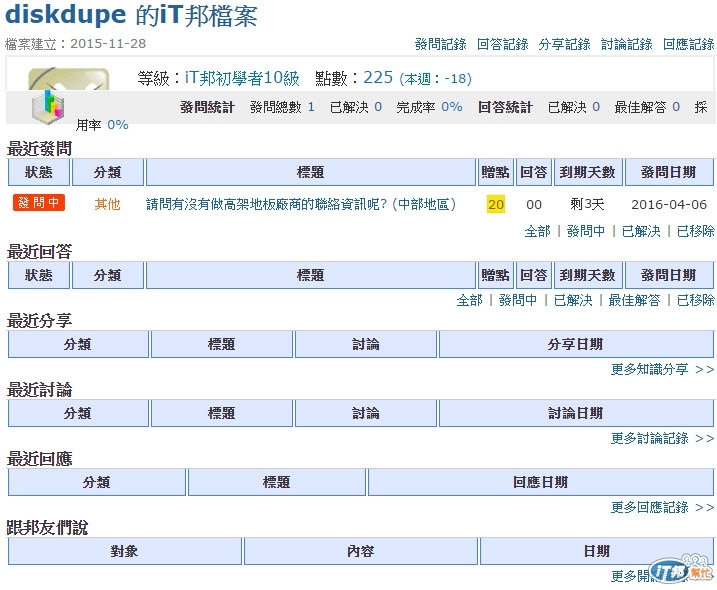Click the 檔案建立 2015-11-28 text
This screenshot has width=717, height=590.
(75, 44)
